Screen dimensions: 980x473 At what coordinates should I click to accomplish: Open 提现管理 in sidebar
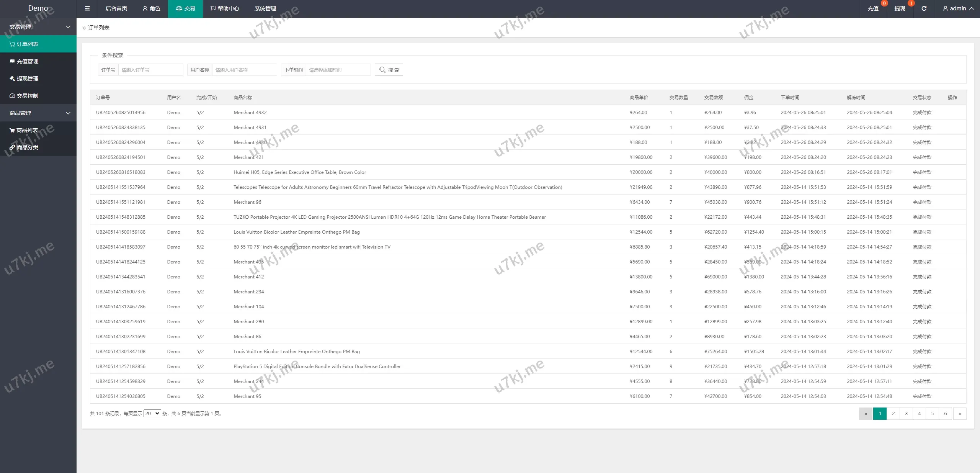[27, 79]
